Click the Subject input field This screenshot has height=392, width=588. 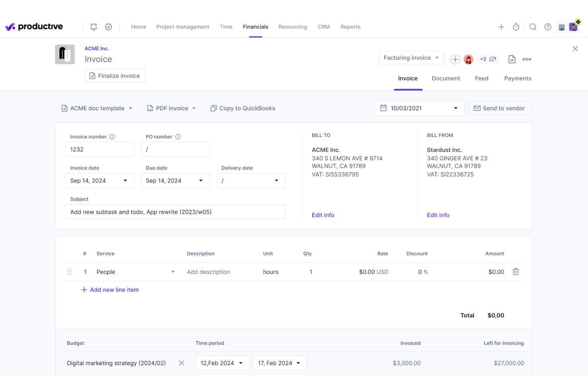tap(175, 212)
